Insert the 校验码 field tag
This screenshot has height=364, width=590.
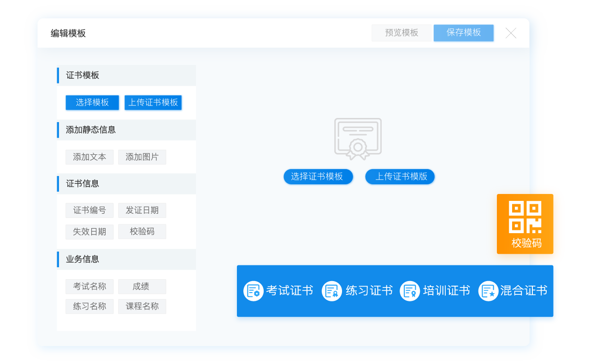point(142,232)
